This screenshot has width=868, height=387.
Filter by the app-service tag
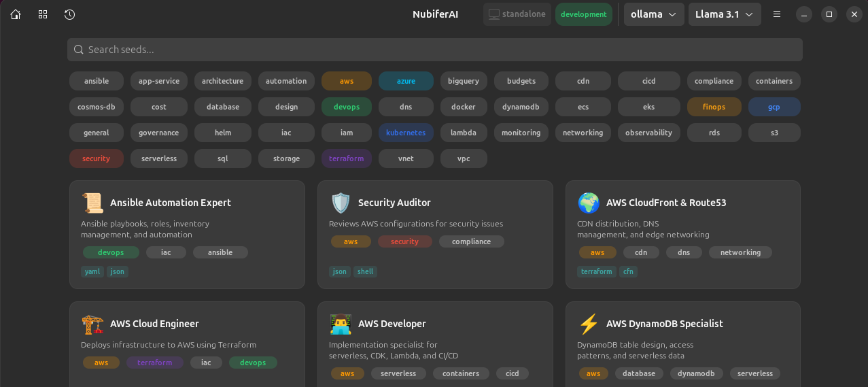tap(159, 81)
